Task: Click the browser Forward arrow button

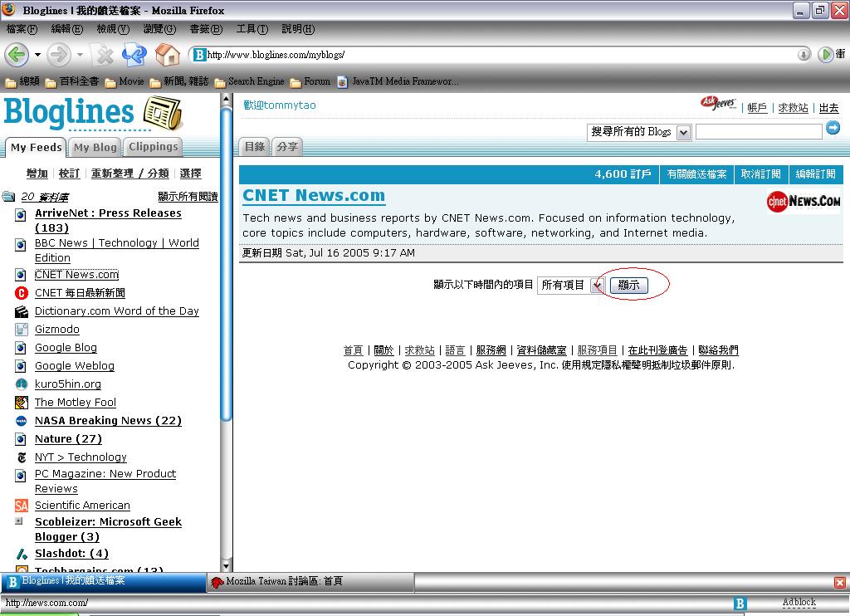Action: pyautogui.click(x=59, y=55)
